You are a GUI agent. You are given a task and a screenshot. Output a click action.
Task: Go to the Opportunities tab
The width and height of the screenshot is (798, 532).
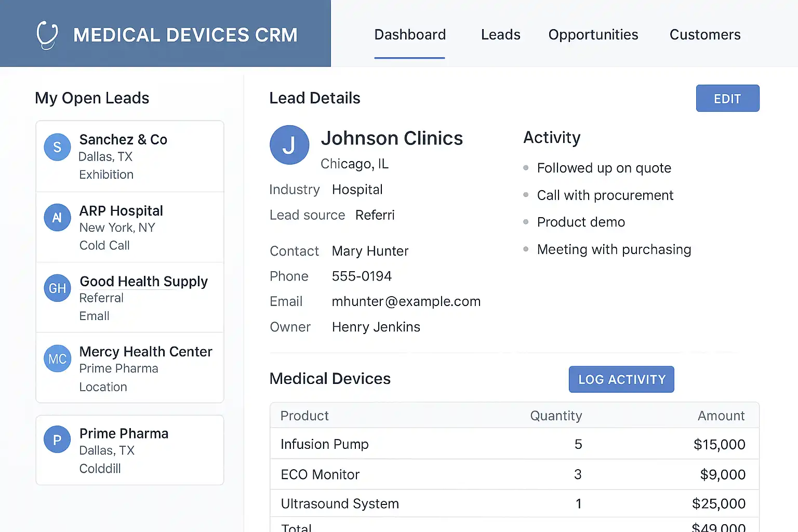[x=593, y=35]
